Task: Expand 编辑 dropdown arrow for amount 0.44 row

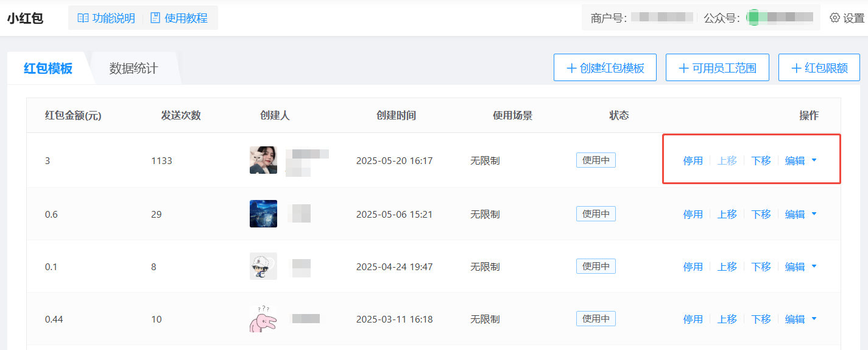Action: tap(814, 319)
